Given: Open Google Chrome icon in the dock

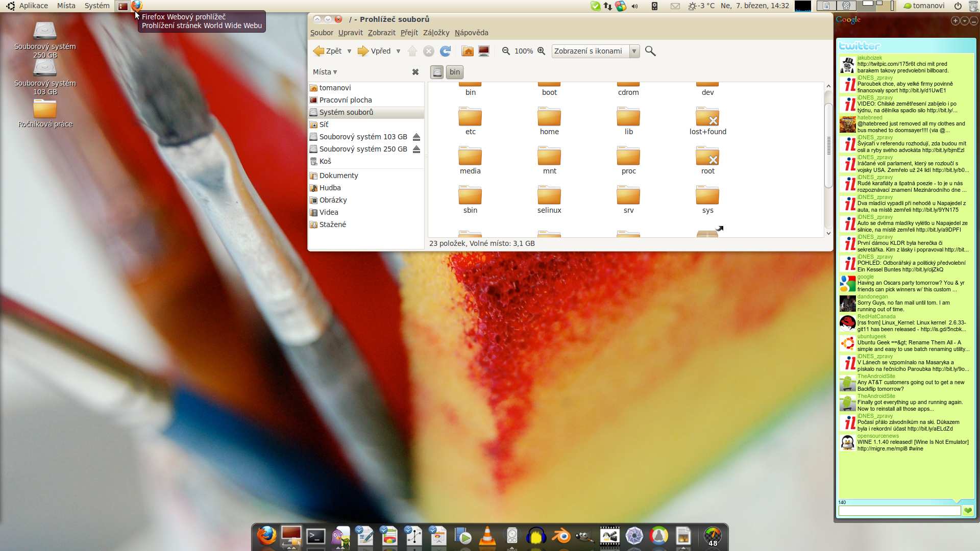Looking at the screenshot, I should (659, 536).
